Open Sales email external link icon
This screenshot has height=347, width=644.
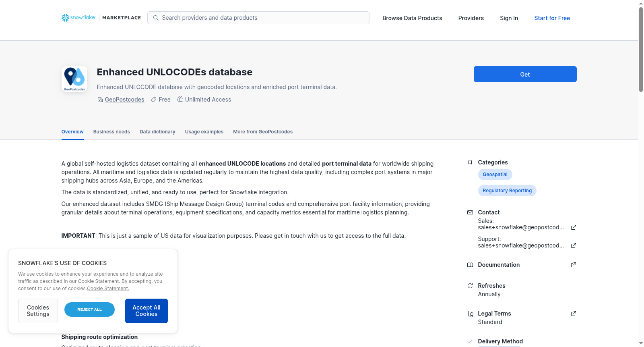574,227
